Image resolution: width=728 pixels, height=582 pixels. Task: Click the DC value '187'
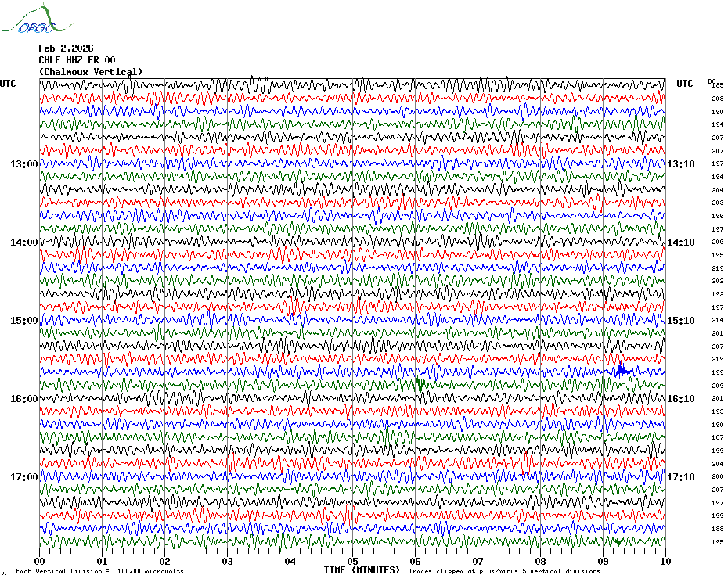(718, 437)
